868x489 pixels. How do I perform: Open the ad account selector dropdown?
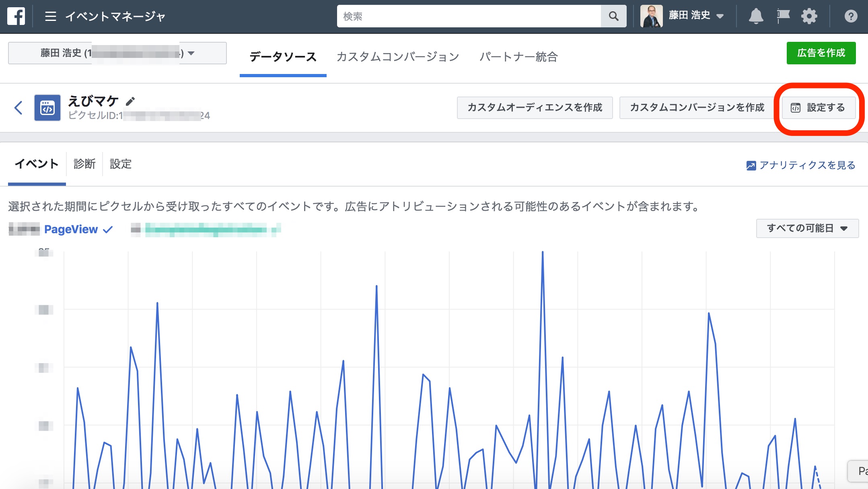117,53
